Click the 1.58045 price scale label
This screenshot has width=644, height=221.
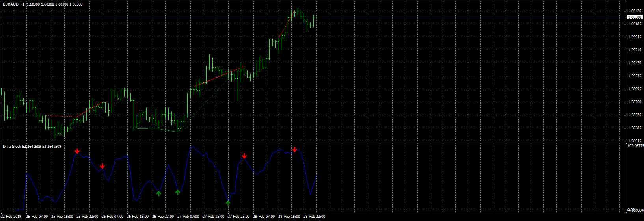click(x=635, y=141)
